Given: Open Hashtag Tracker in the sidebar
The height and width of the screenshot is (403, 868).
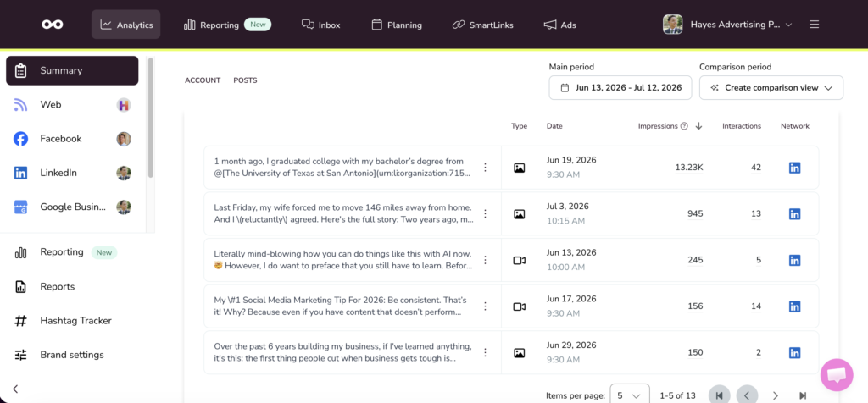Looking at the screenshot, I should tap(75, 321).
